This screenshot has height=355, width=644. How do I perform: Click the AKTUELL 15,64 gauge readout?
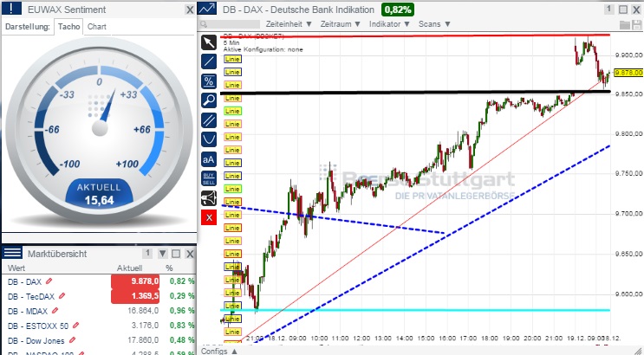(x=99, y=194)
